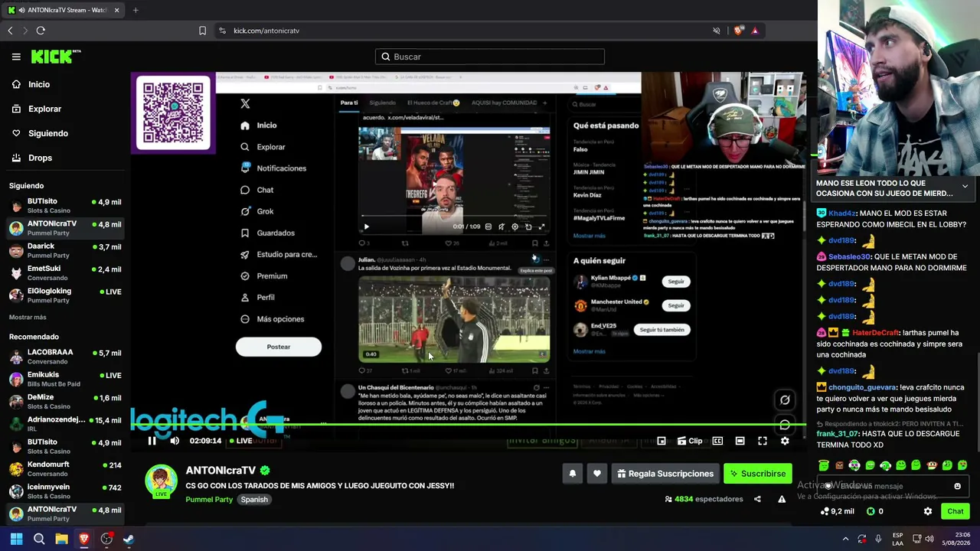Show hidden system tray icons

coord(845,539)
